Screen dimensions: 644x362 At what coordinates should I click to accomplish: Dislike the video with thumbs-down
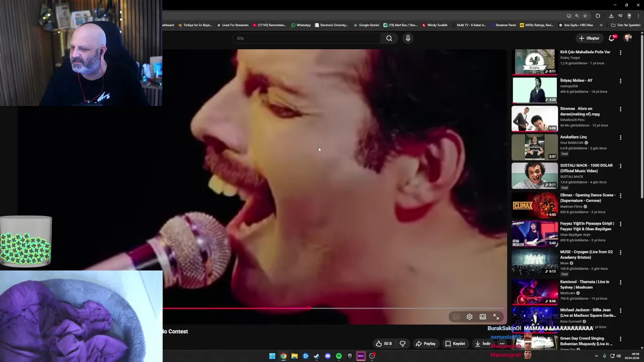[x=403, y=344]
